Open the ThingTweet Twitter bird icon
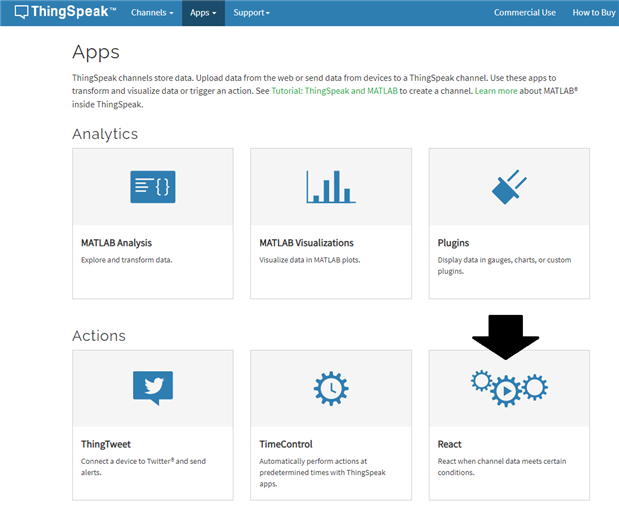 pos(153,388)
